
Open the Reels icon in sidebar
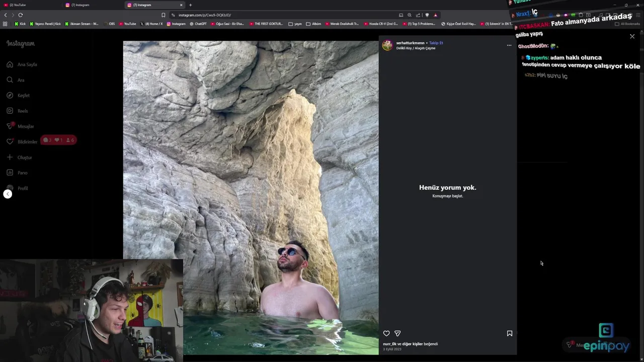point(10,111)
